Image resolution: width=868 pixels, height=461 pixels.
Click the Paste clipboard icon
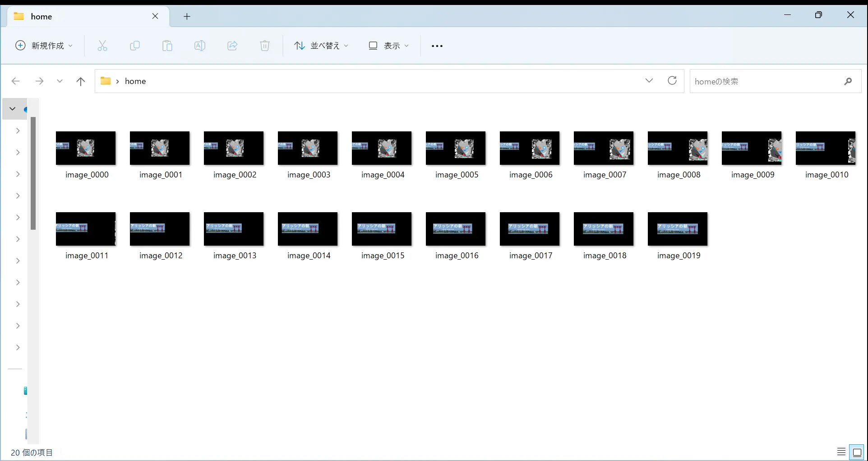(167, 46)
